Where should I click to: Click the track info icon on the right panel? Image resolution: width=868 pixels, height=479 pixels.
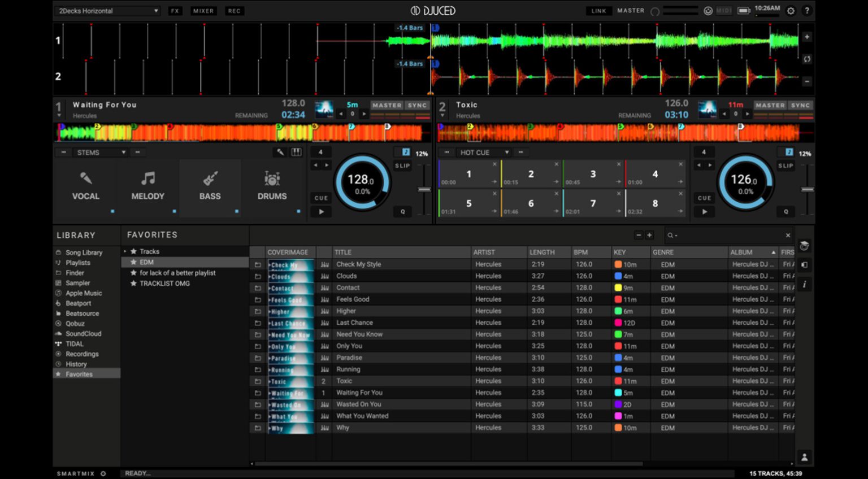click(x=804, y=285)
